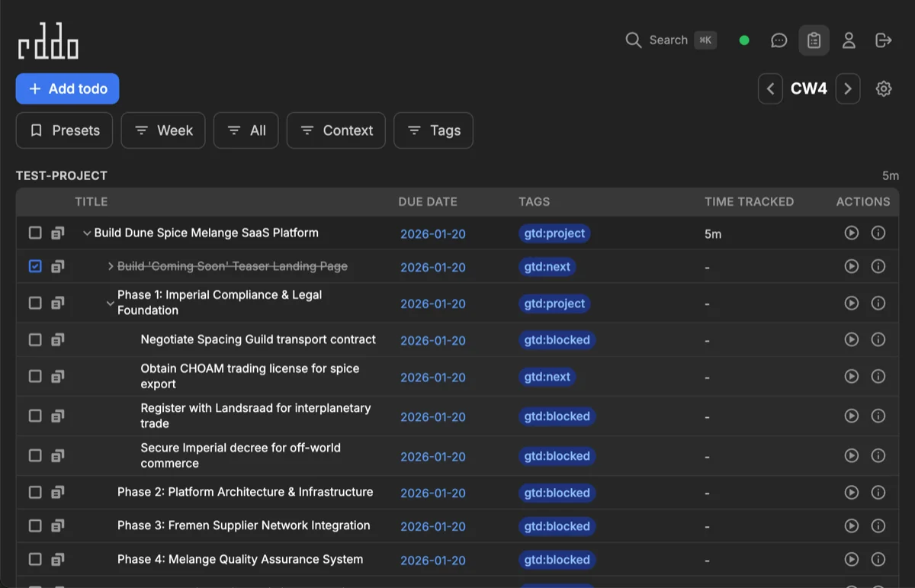Open the user profile icon
This screenshot has width=915, height=588.
point(849,40)
